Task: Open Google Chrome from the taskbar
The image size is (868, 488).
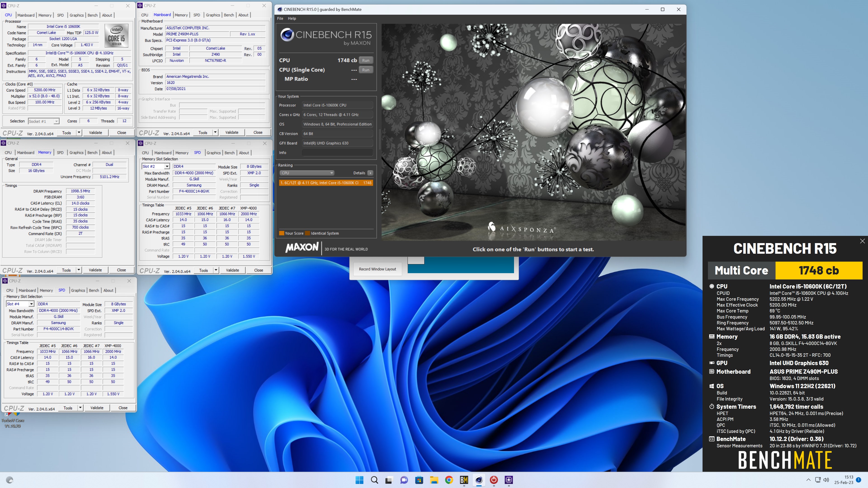Action: coord(449,480)
